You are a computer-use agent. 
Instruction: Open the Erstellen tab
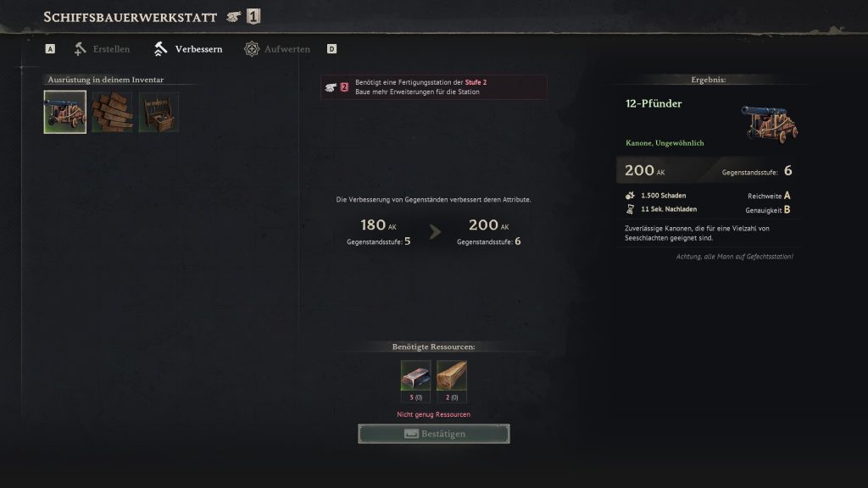pyautogui.click(x=102, y=49)
